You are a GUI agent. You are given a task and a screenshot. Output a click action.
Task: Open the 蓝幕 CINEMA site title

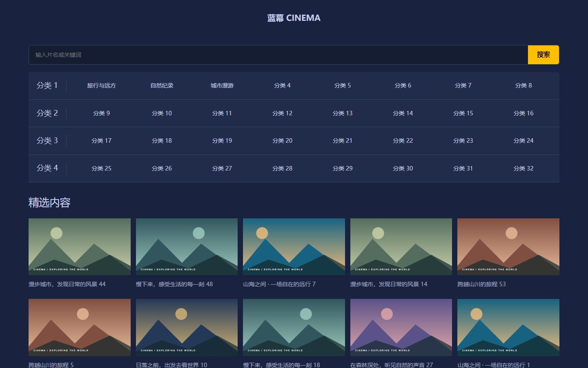(x=294, y=18)
